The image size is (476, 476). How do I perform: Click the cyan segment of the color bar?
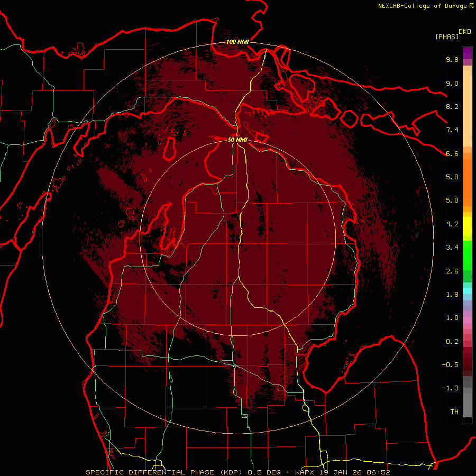coord(467,291)
